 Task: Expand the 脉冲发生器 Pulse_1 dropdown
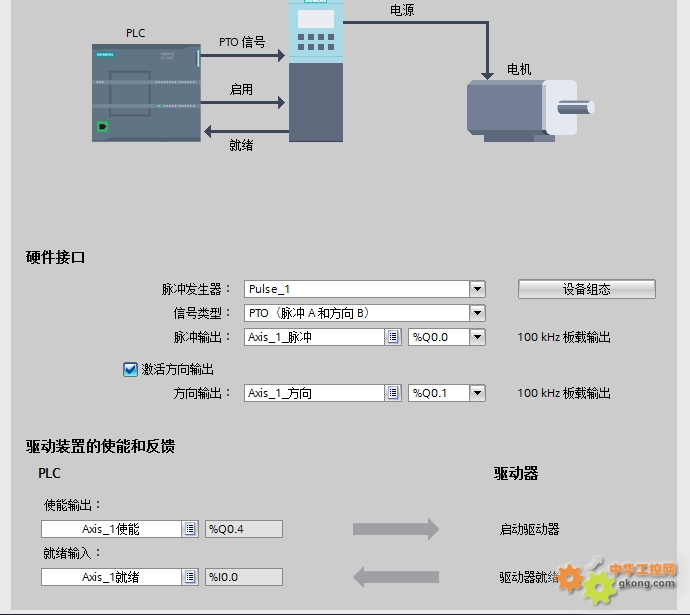477,289
